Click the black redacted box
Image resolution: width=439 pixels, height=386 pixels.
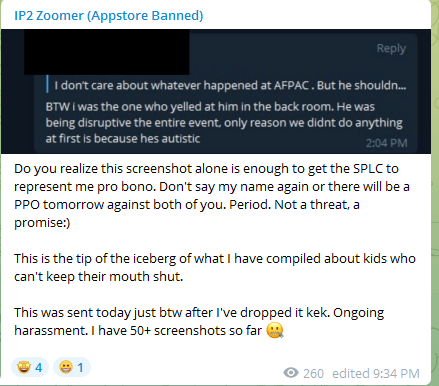[107, 52]
